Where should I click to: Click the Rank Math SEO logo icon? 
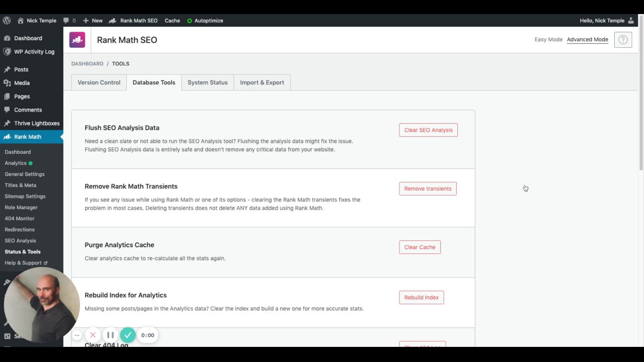[77, 40]
